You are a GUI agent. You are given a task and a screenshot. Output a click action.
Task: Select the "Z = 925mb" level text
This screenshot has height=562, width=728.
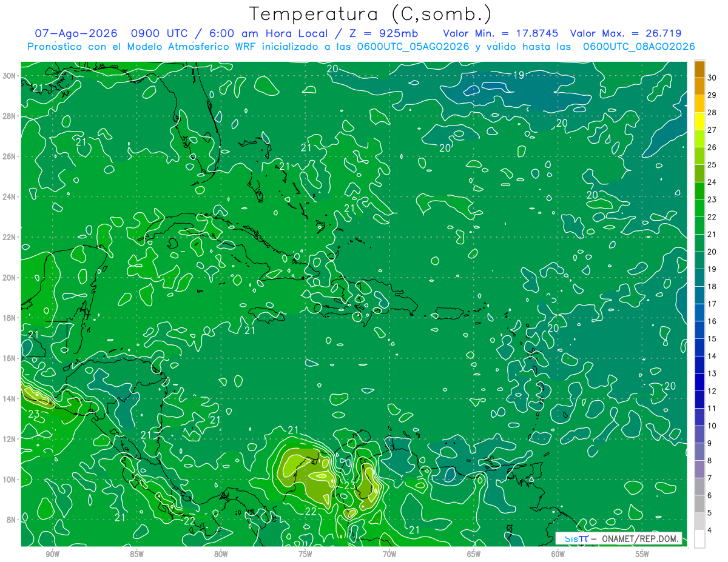point(383,33)
